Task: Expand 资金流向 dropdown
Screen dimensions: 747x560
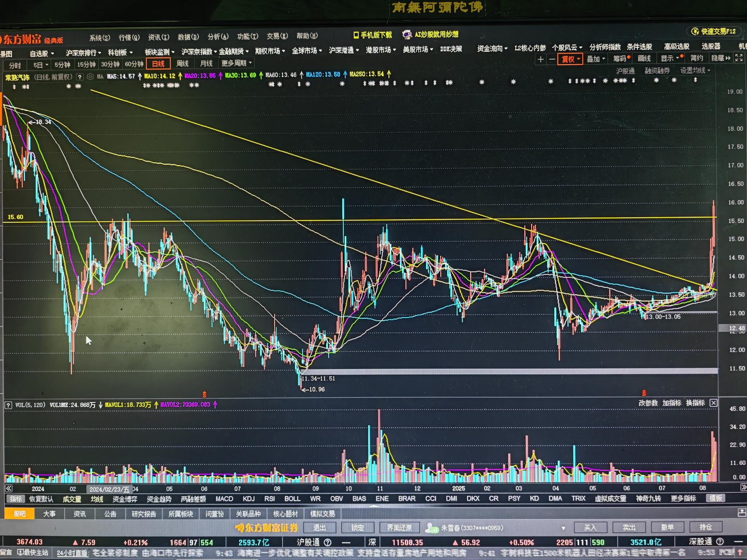Action: click(x=492, y=48)
